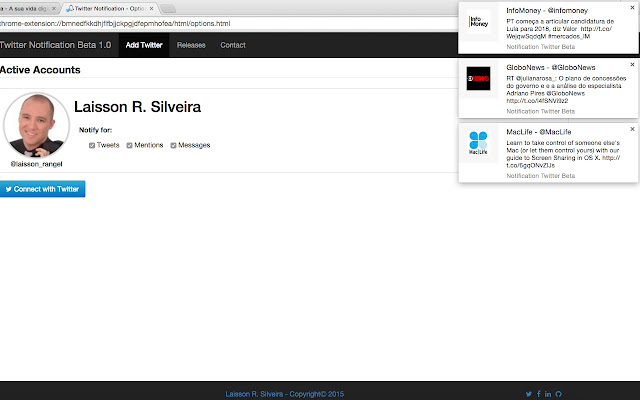
Task: Click the InfoMoney logo in notification
Action: 478,22
